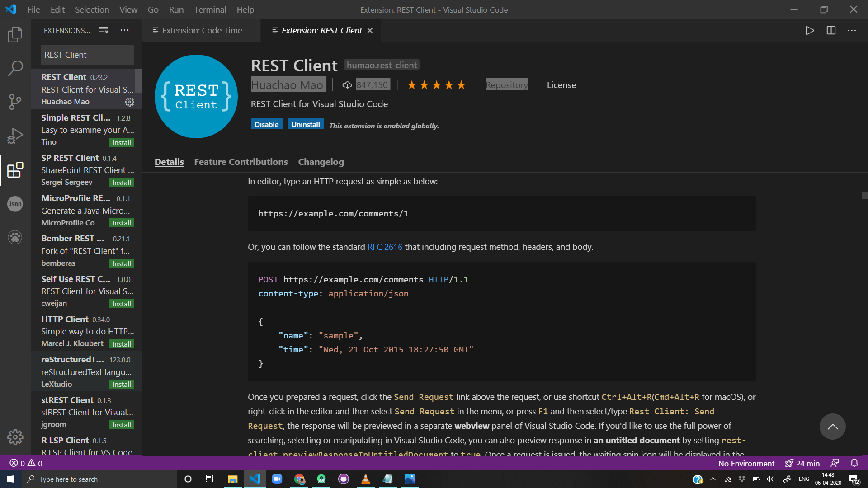Open the Run menu
Screen dimensions: 868x488
[x=176, y=9]
